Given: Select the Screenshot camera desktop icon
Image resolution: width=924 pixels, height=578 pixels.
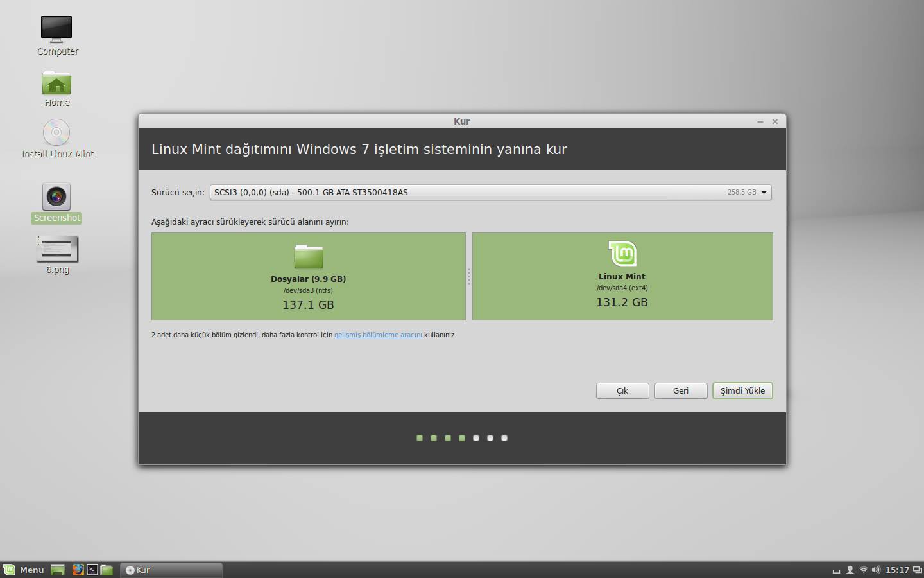Looking at the screenshot, I should click(x=56, y=197).
